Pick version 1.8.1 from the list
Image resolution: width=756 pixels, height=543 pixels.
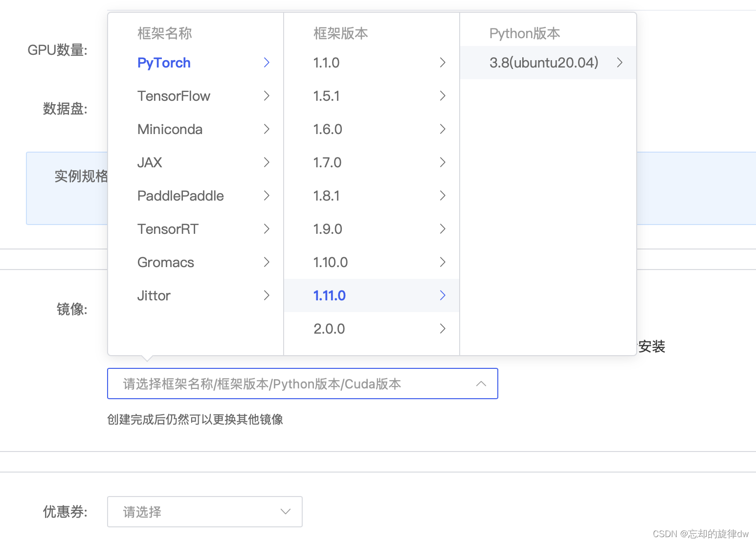click(327, 196)
